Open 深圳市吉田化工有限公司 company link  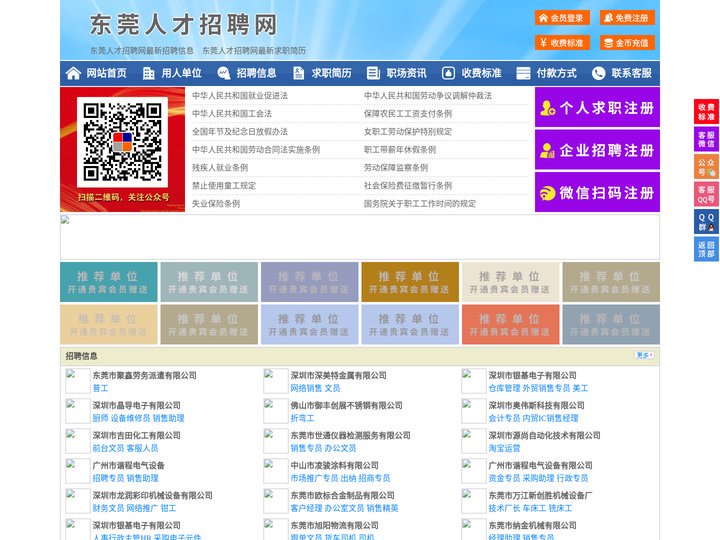137,435
